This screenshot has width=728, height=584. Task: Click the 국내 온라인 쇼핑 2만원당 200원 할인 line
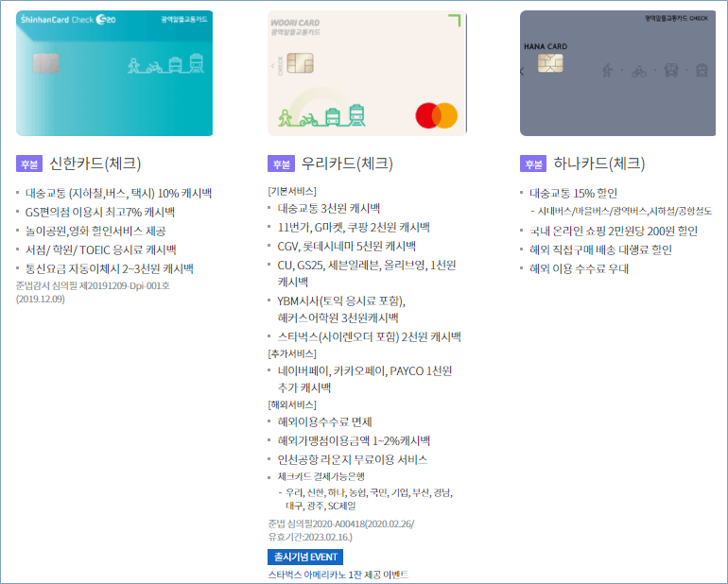pos(614,232)
